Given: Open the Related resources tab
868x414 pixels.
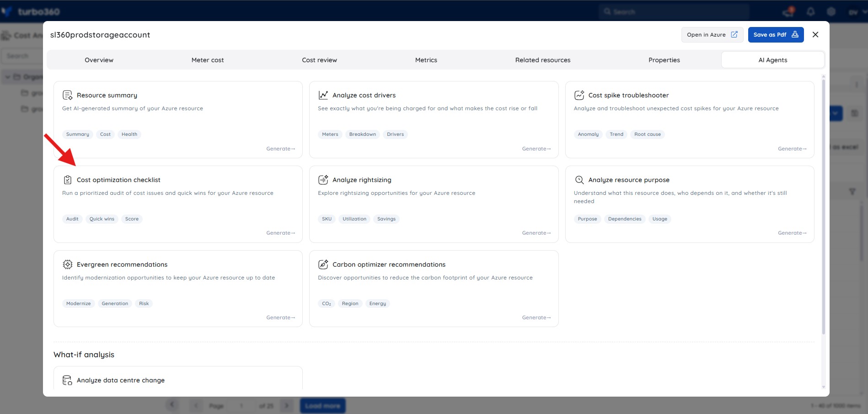Looking at the screenshot, I should pos(543,60).
